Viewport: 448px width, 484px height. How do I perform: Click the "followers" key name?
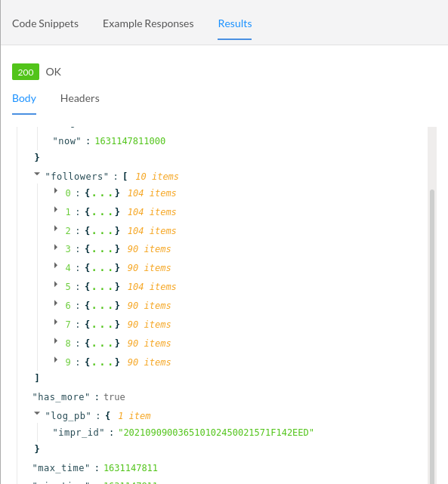click(x=77, y=177)
